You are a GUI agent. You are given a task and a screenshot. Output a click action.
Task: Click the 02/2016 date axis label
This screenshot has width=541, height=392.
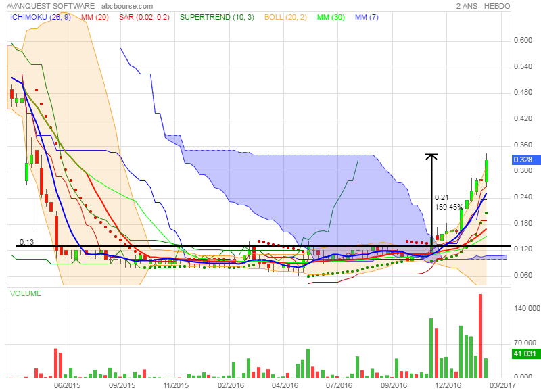point(231,385)
